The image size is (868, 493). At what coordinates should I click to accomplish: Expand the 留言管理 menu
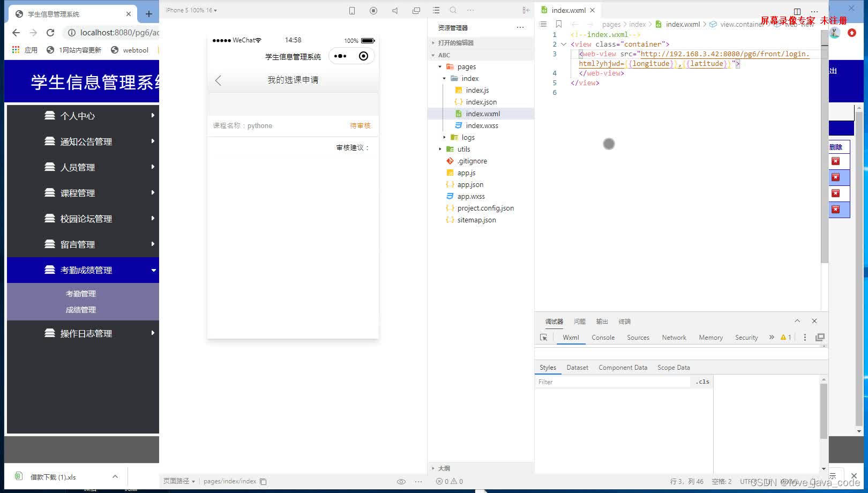(83, 244)
